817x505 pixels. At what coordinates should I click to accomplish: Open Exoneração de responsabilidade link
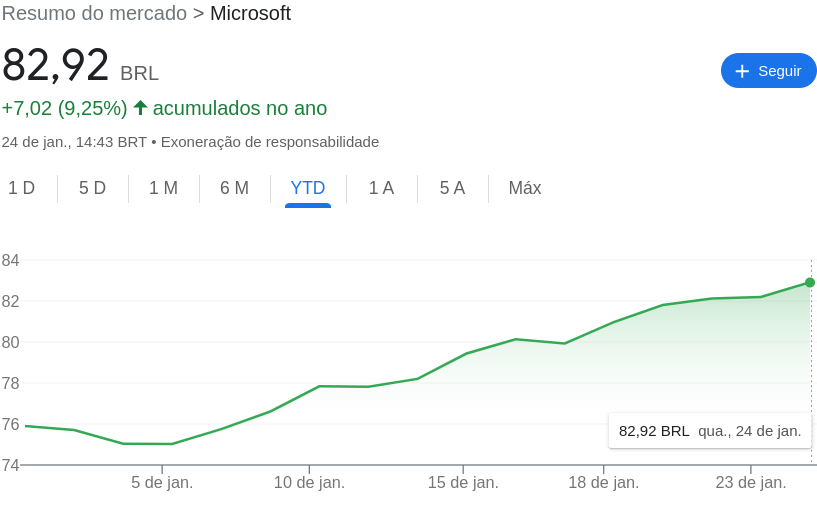[x=270, y=142]
